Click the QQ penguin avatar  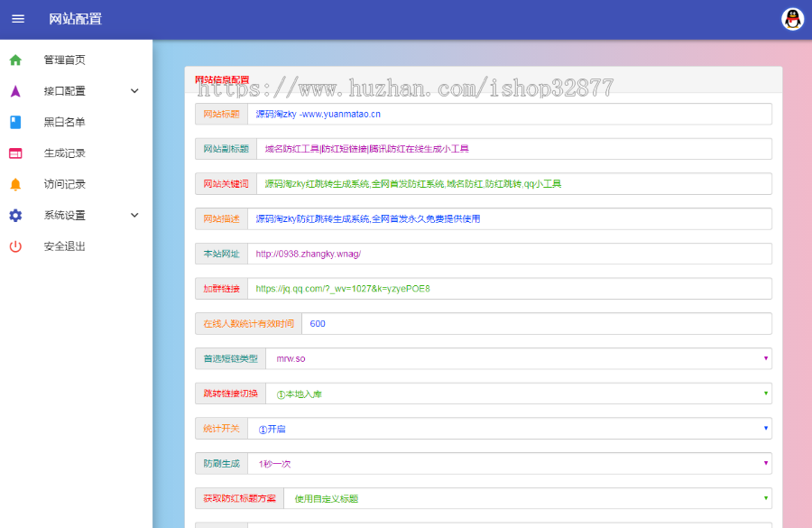792,19
